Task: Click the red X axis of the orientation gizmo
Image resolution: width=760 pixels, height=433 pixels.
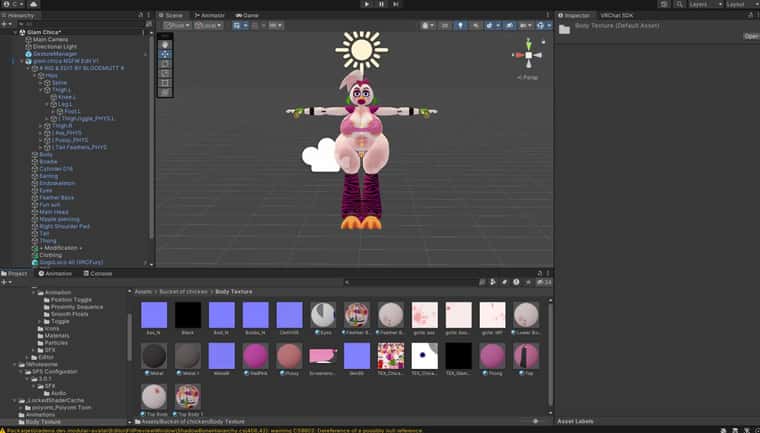Action: 519,55
